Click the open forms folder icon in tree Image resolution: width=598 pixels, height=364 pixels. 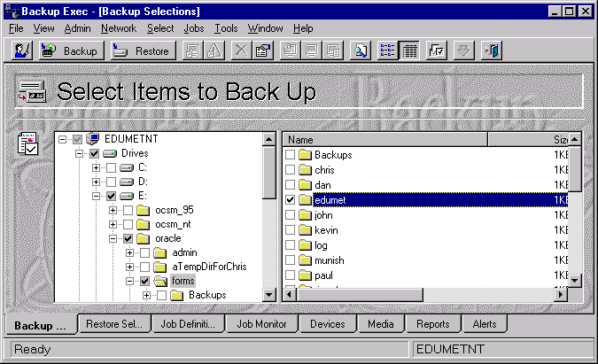tap(160, 282)
